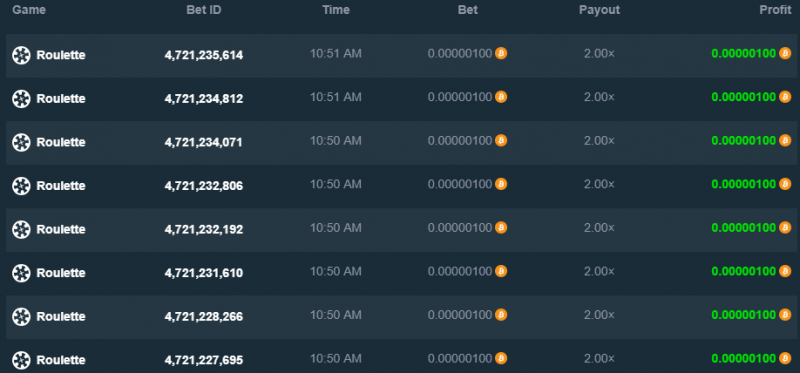Screen dimensions: 800x373
Task: Click Profit bitcoin icon in row 4,721,234,071
Action: click(x=785, y=140)
